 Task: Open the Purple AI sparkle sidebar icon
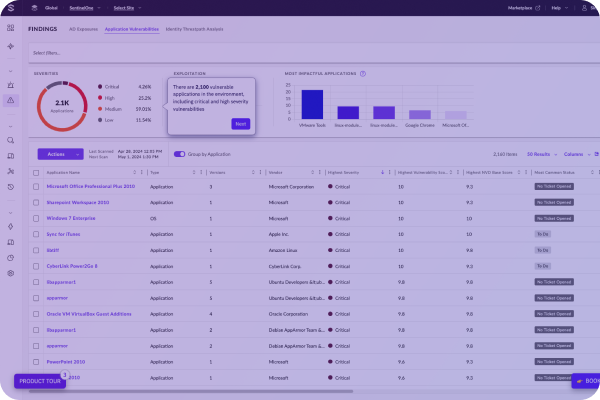[10, 47]
